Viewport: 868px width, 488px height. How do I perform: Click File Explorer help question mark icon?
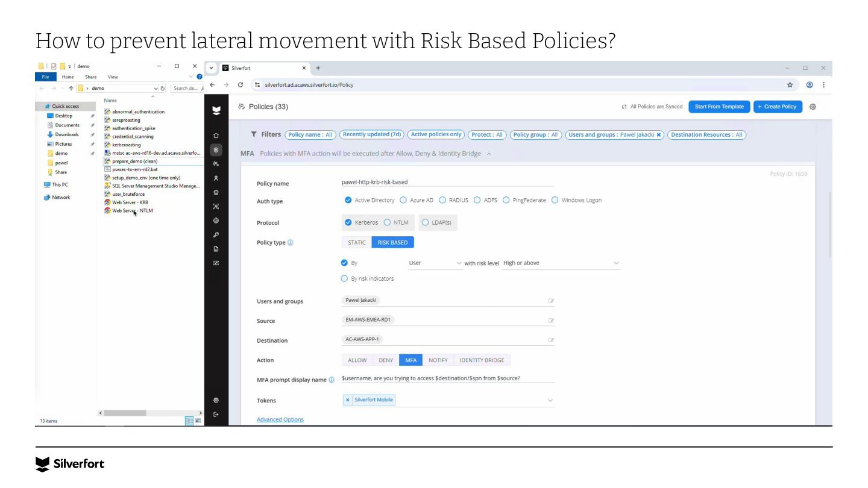pos(200,77)
